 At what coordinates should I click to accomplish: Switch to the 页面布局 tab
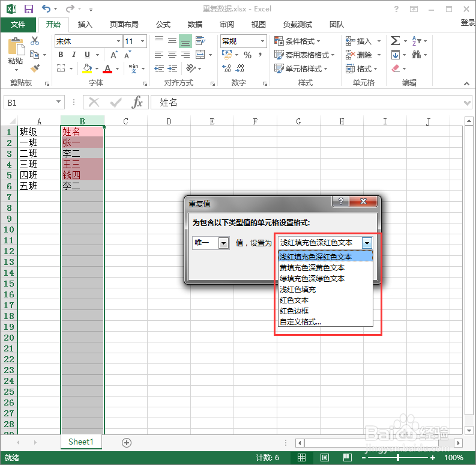coord(124,24)
